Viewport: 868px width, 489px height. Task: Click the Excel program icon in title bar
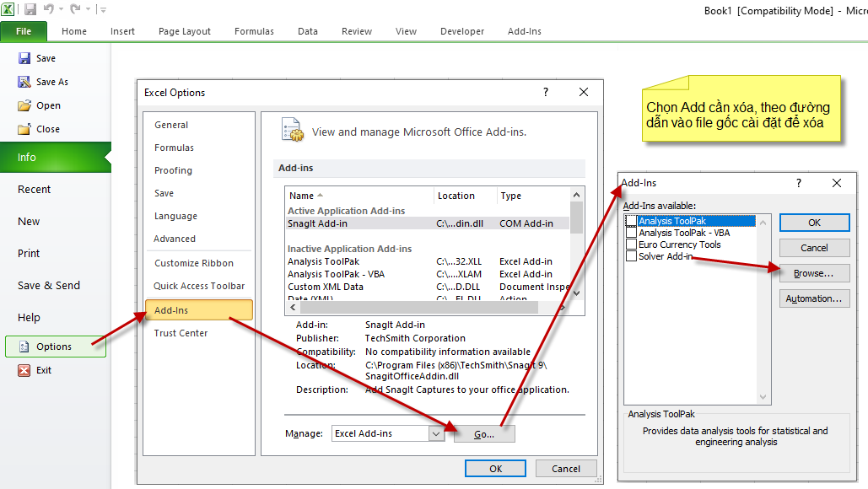[x=9, y=8]
